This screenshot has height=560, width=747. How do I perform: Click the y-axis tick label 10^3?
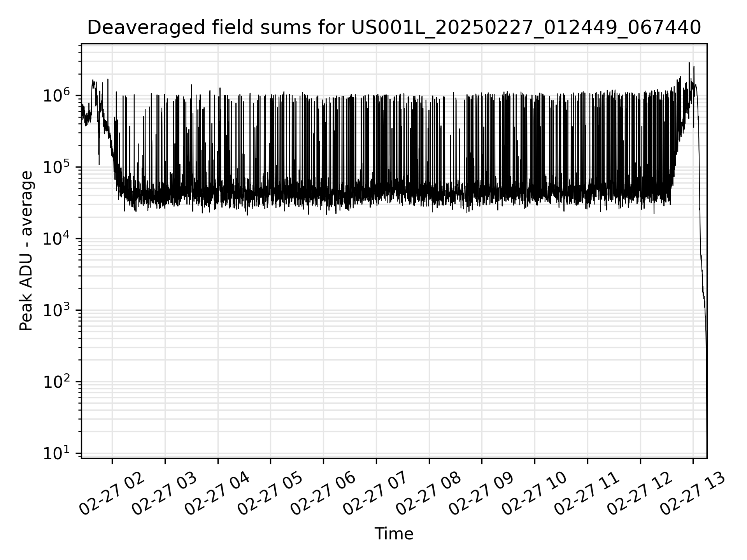tap(56, 310)
